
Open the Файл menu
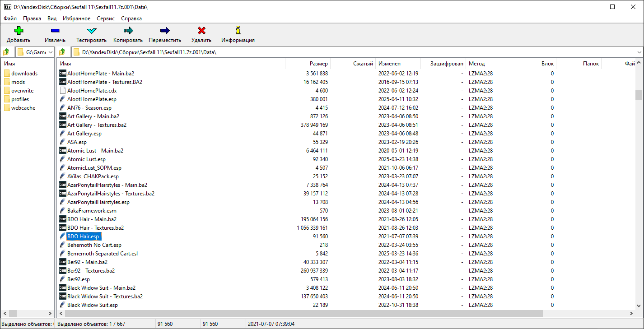point(10,19)
